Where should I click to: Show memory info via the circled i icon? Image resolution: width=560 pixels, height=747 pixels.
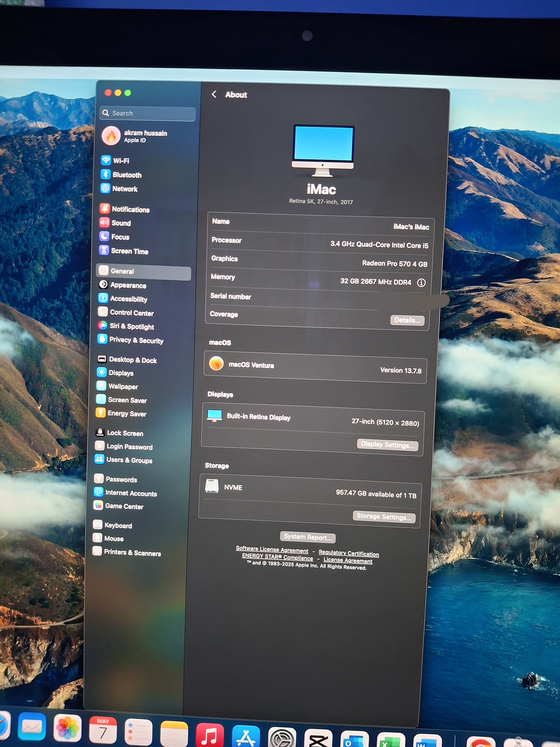click(421, 283)
